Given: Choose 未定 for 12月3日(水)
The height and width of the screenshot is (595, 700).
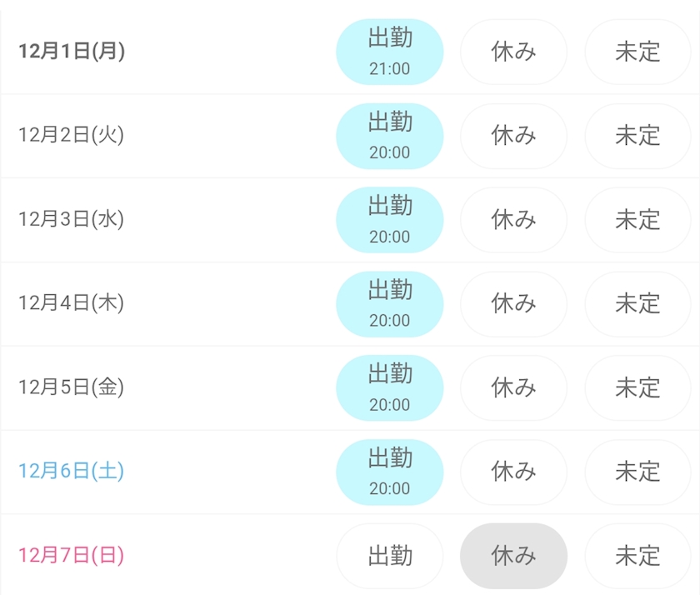Looking at the screenshot, I should tap(637, 220).
